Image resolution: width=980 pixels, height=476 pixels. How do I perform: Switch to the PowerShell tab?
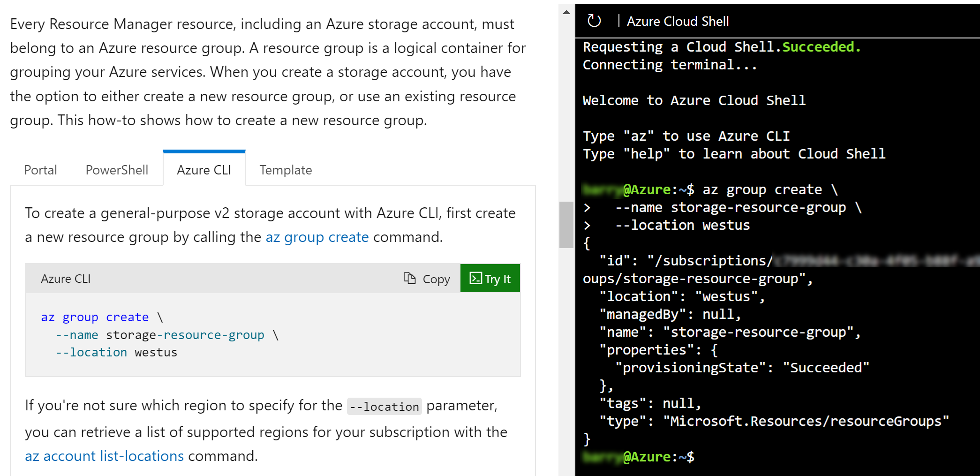[x=117, y=170]
